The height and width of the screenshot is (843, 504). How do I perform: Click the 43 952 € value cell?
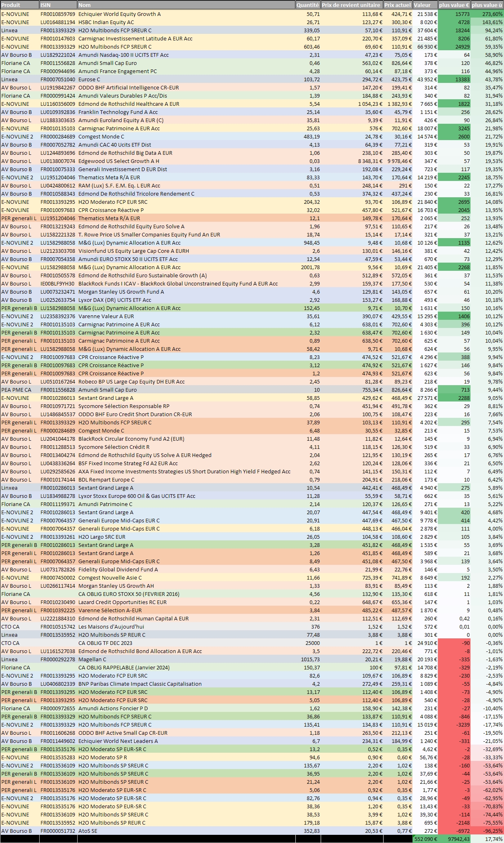tap(425, 79)
